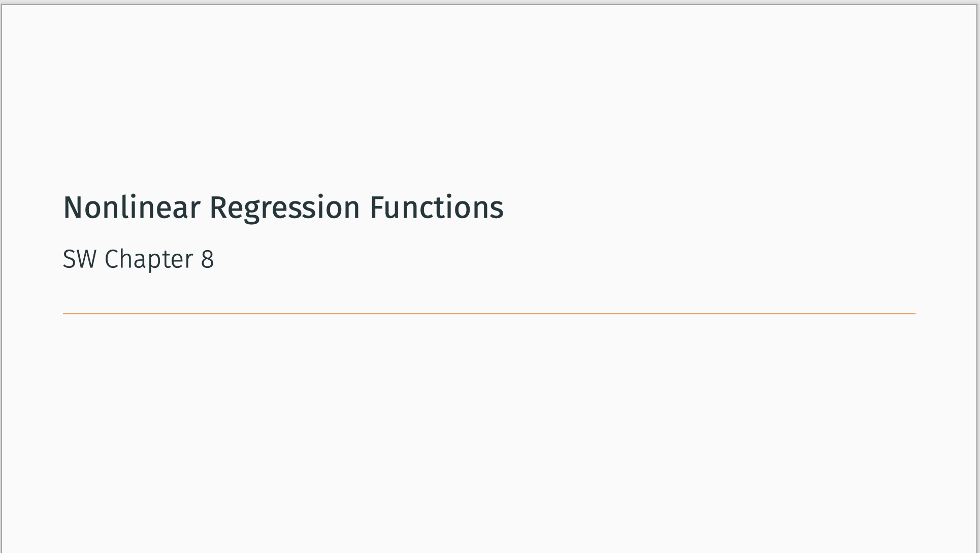Click the word "Regression" in the title
Screen dimensions: 980x553
tap(285, 209)
